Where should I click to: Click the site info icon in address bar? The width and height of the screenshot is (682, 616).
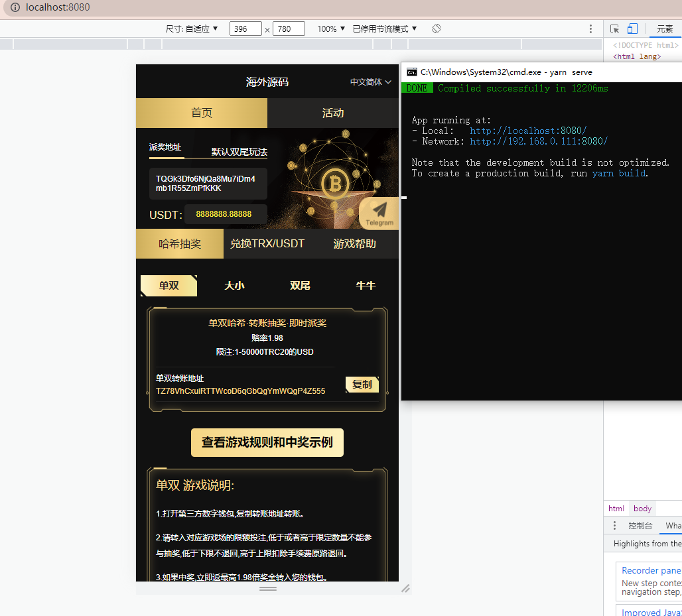(x=15, y=8)
